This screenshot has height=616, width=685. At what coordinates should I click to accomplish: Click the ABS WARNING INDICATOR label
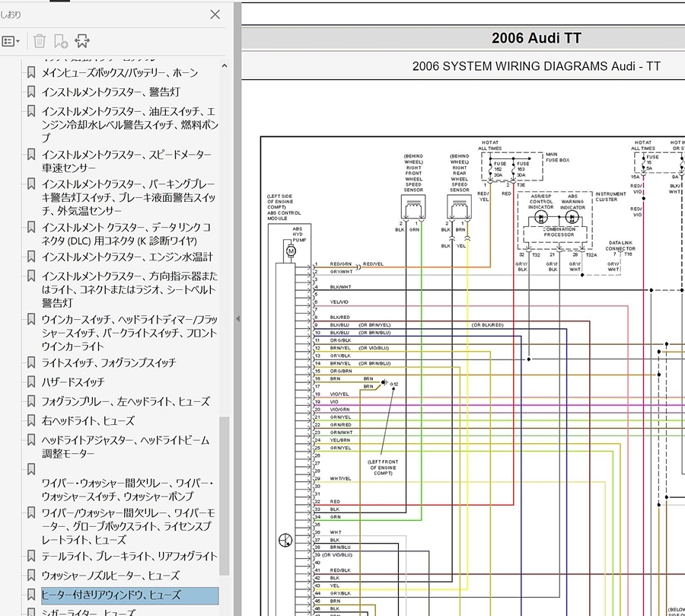pos(572,202)
